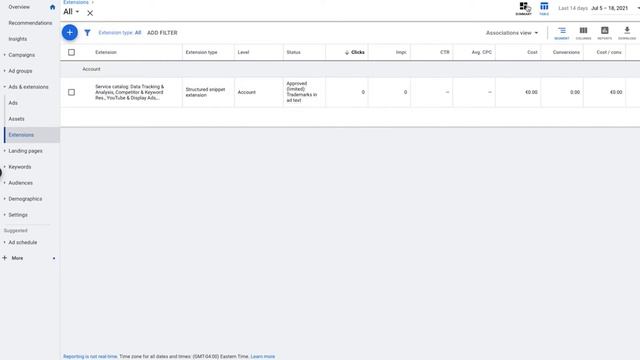Click Reporting is not real-time link
Image resolution: width=640 pixels, height=360 pixels.
(90, 356)
